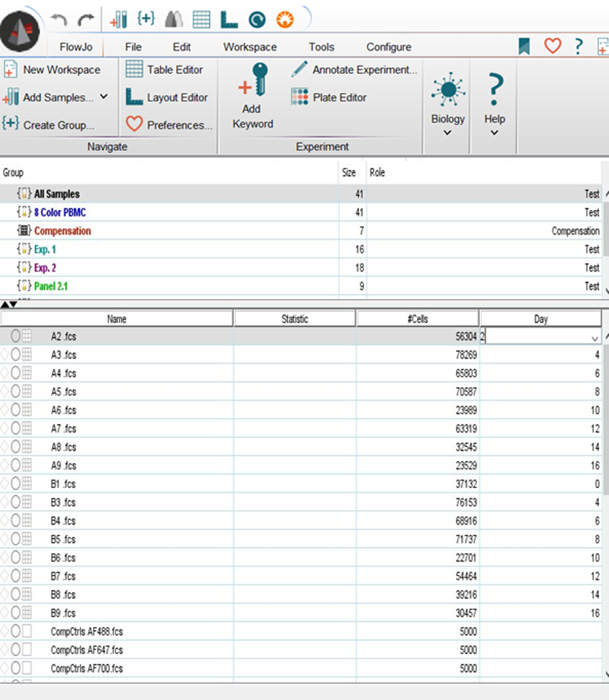Image resolution: width=609 pixels, height=700 pixels.
Task: Select the Panel 2.1 group
Action: pyautogui.click(x=51, y=286)
